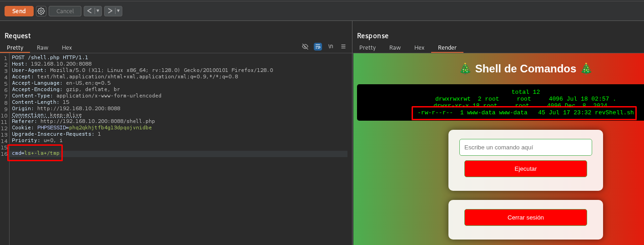The width and height of the screenshot is (644, 245).
Task: Switch Response view to Raw tab
Action: click(x=395, y=47)
